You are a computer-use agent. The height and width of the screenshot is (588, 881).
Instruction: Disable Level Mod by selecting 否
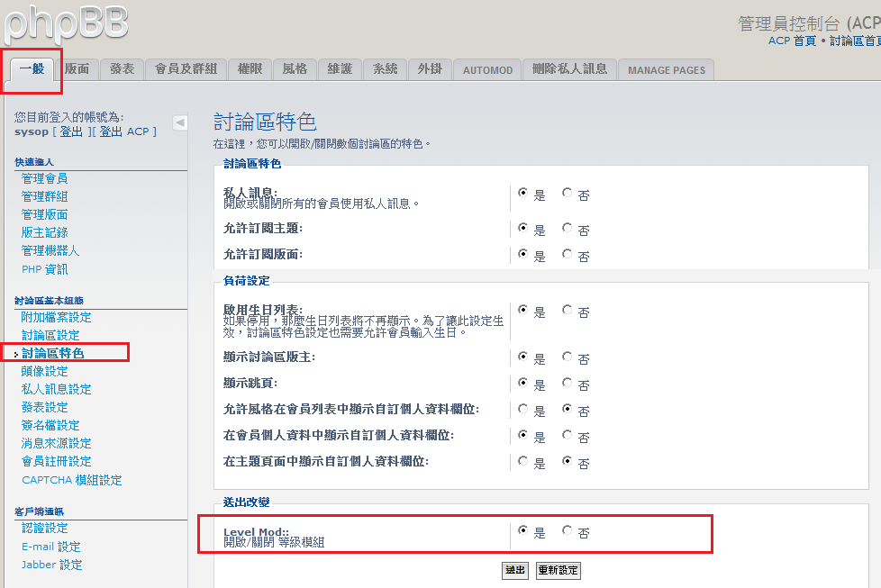coord(567,530)
